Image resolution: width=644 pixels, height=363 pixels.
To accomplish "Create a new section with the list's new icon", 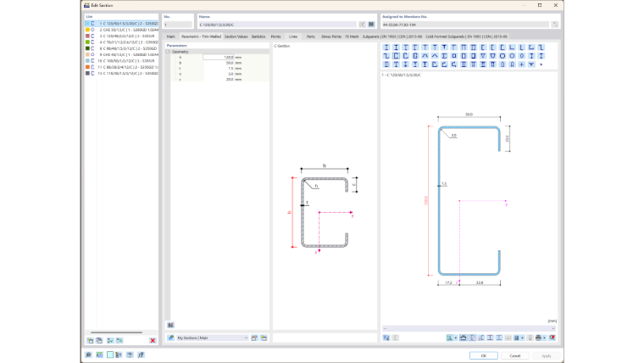I will click(91, 340).
